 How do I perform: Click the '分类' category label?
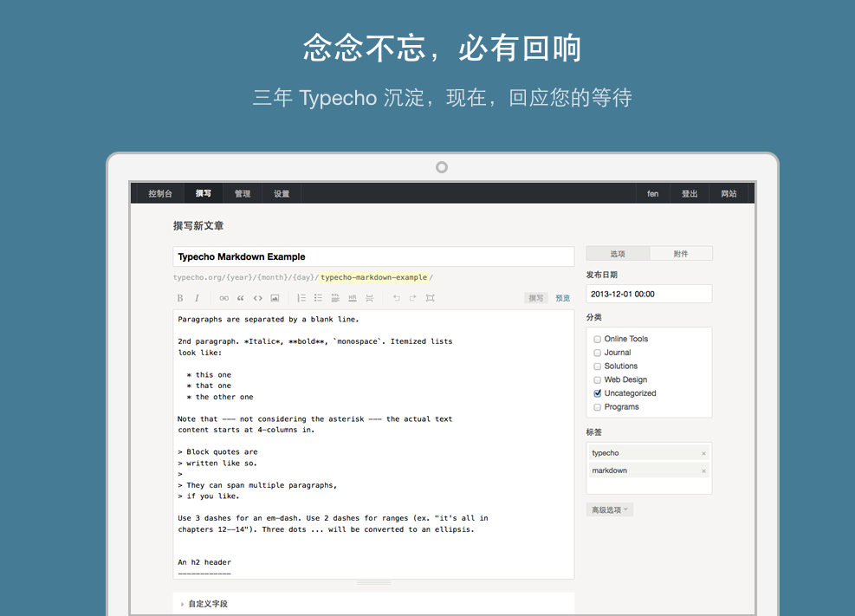[x=593, y=317]
